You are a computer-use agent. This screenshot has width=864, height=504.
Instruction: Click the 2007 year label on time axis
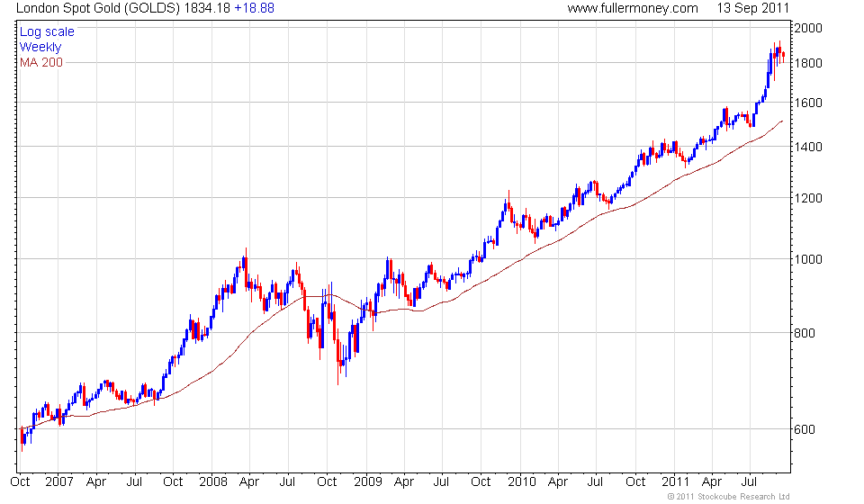click(59, 482)
